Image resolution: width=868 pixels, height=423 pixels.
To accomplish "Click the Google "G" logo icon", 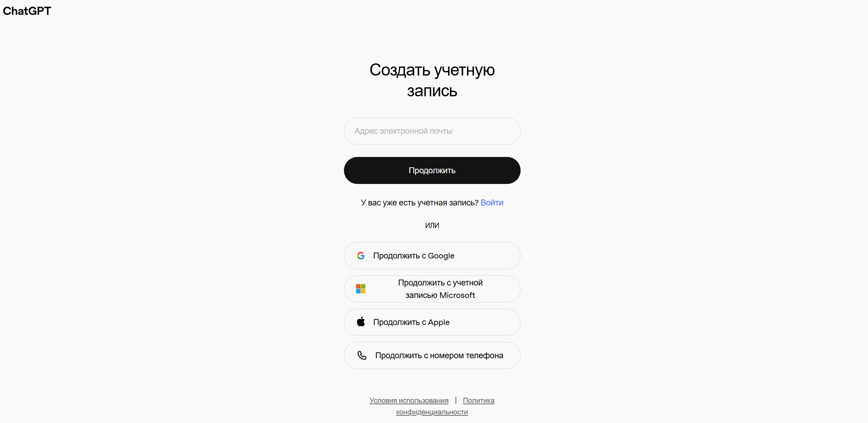I will click(x=361, y=256).
